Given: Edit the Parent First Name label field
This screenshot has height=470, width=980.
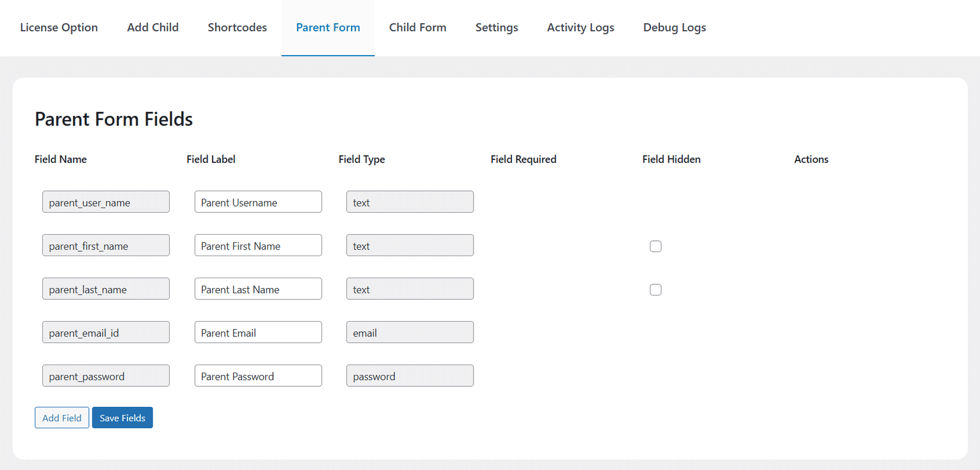Looking at the screenshot, I should [x=258, y=245].
